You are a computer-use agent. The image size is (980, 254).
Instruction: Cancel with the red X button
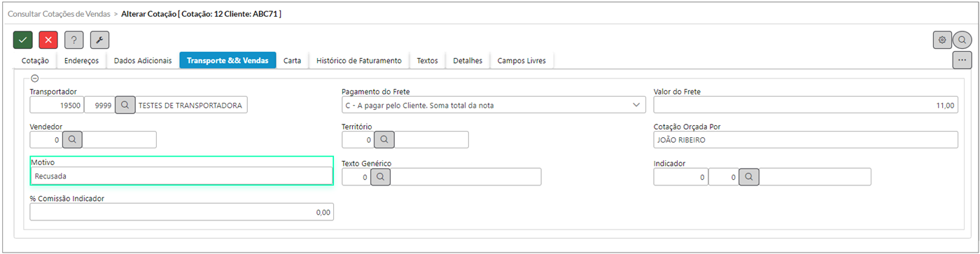[48, 40]
